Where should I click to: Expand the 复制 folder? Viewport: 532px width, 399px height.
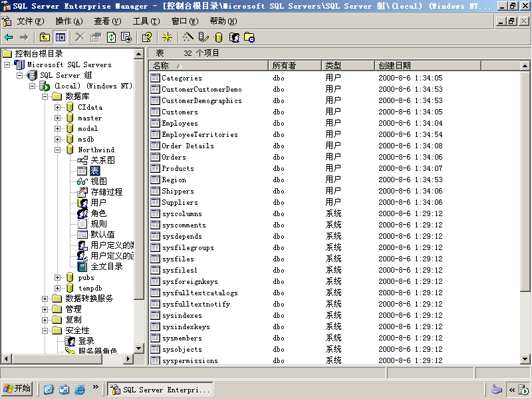coord(45,320)
